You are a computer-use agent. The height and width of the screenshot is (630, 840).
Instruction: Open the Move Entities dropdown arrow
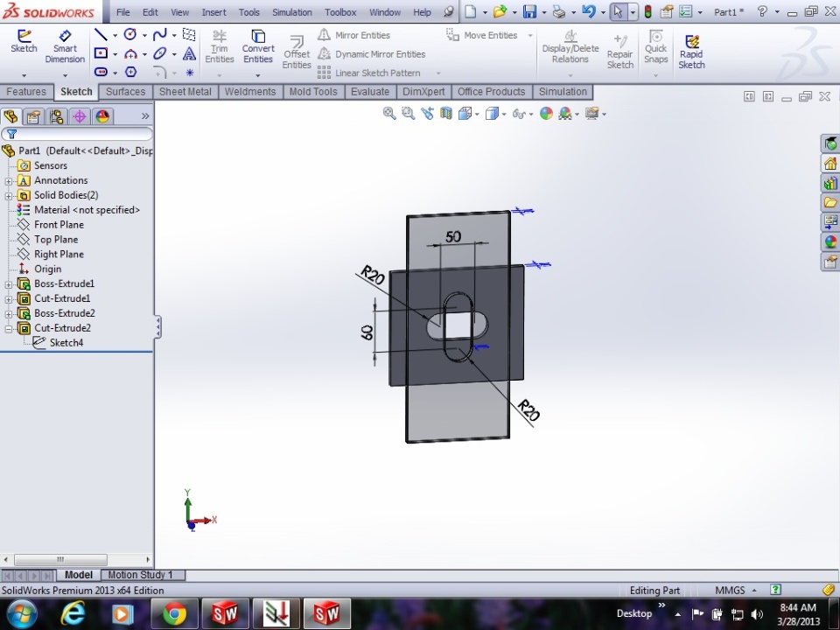[530, 35]
